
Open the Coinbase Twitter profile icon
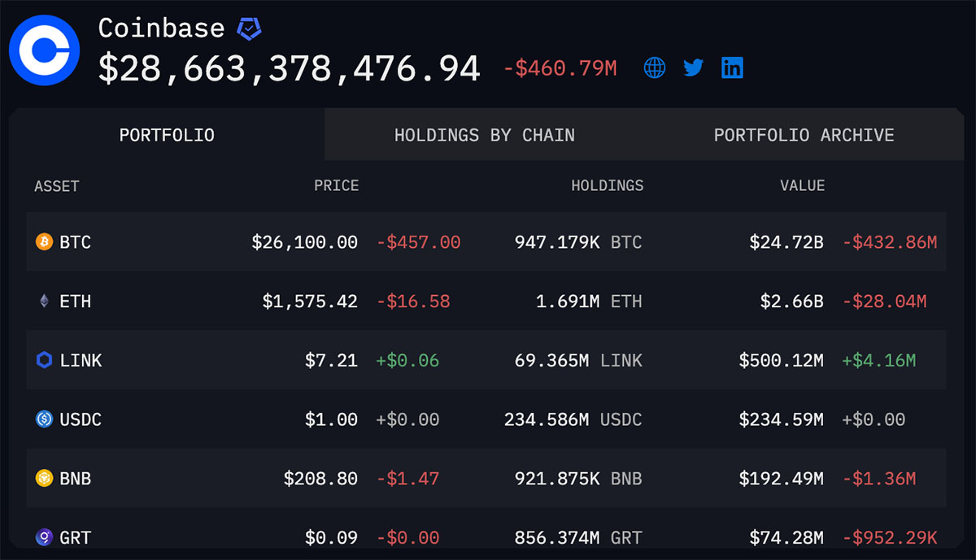pos(693,67)
